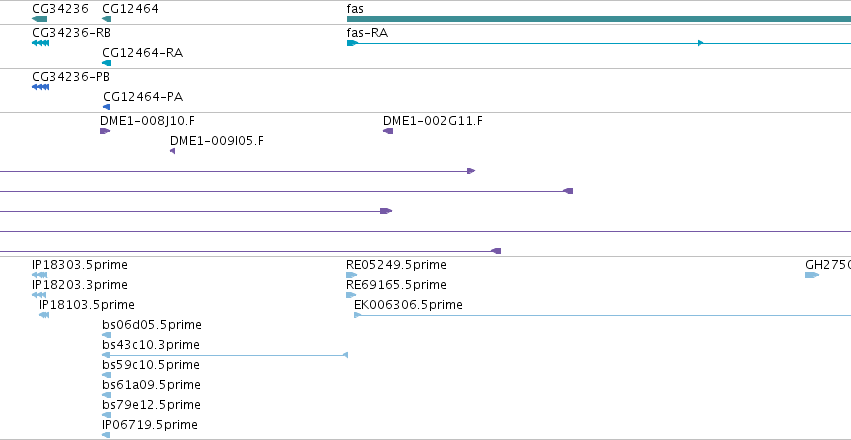Click the fas gene bar
851x440 pixels.
click(599, 19)
